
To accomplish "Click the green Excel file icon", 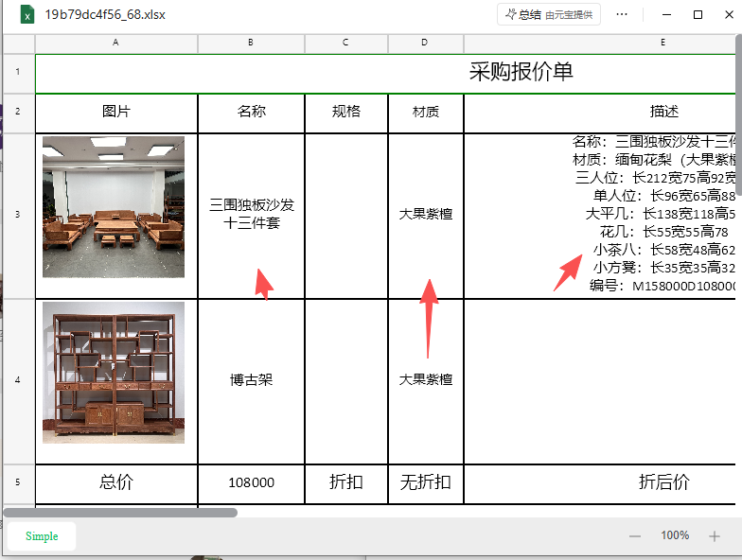I will (27, 15).
